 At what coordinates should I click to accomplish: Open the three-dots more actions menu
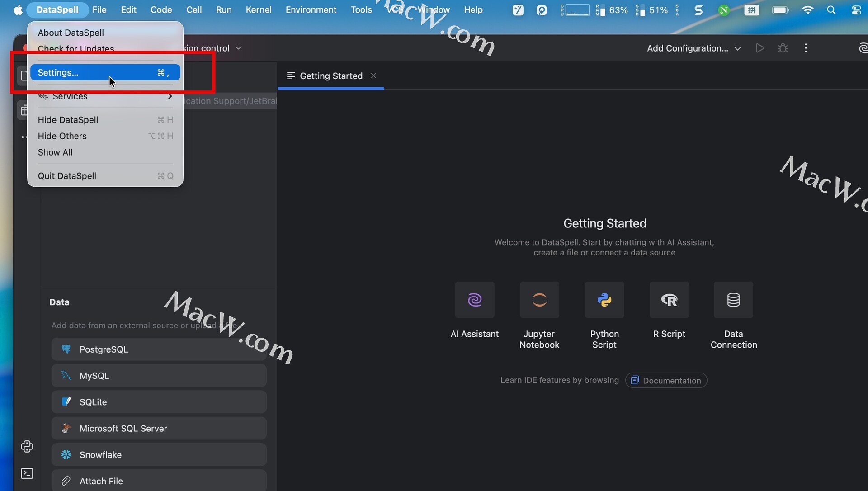(806, 48)
